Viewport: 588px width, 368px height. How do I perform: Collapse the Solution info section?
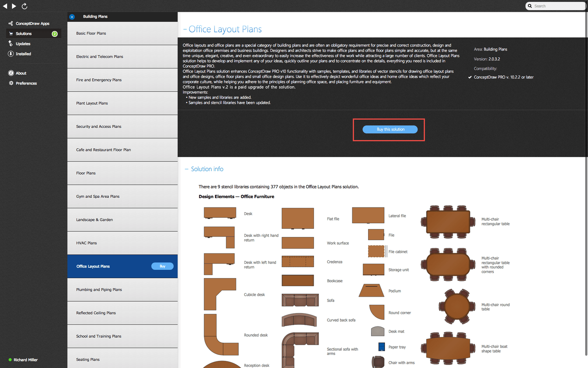187,169
